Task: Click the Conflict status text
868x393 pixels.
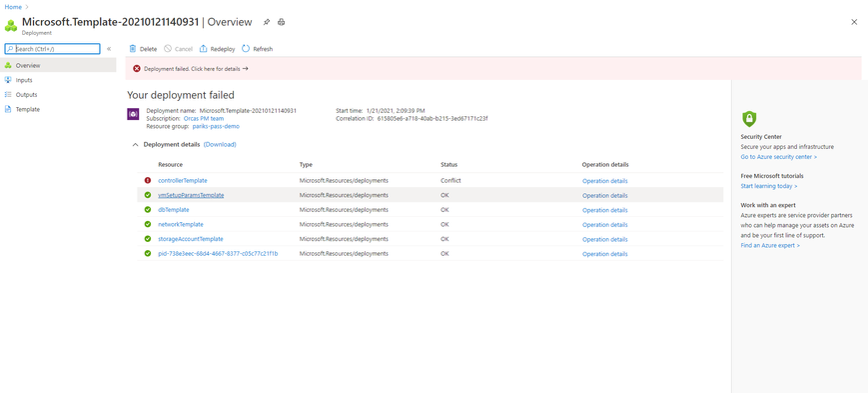Action: (451, 181)
